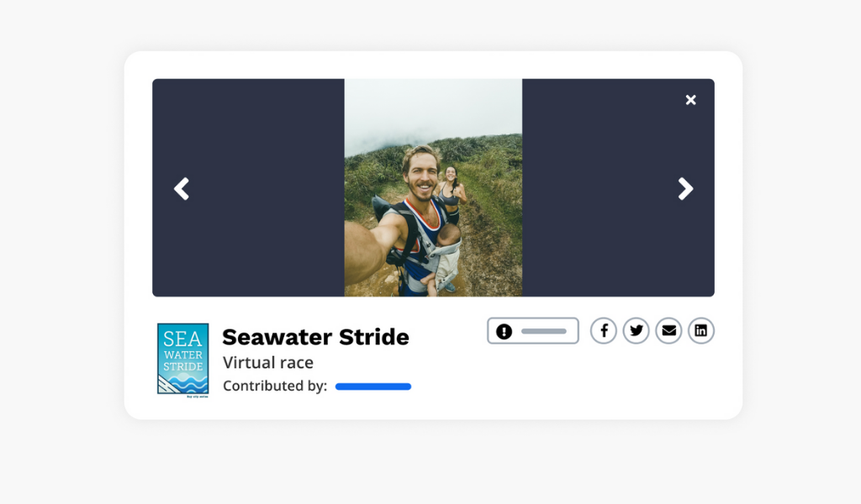Click the Seawater Stride logo badge
This screenshot has height=504, width=861.
pos(182,358)
